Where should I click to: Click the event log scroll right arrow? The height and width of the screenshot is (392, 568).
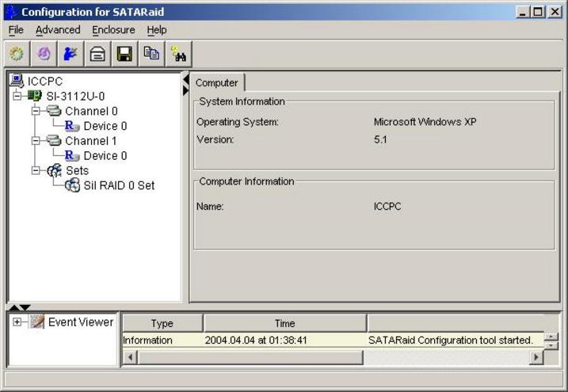click(537, 358)
